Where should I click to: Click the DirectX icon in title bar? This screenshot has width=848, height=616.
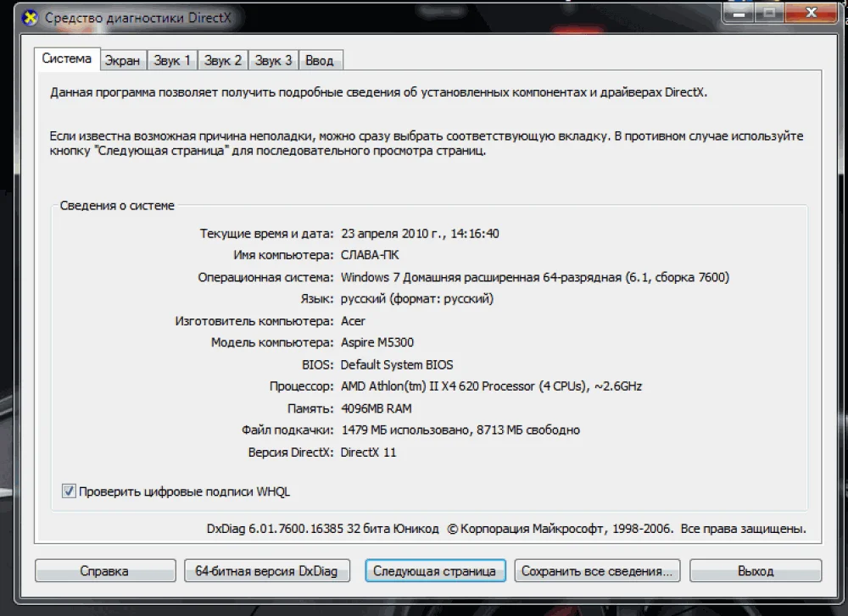tap(31, 18)
